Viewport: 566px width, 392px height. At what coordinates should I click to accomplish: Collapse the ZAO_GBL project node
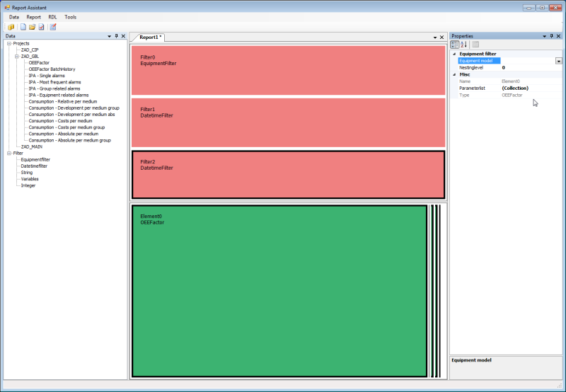[16, 57]
